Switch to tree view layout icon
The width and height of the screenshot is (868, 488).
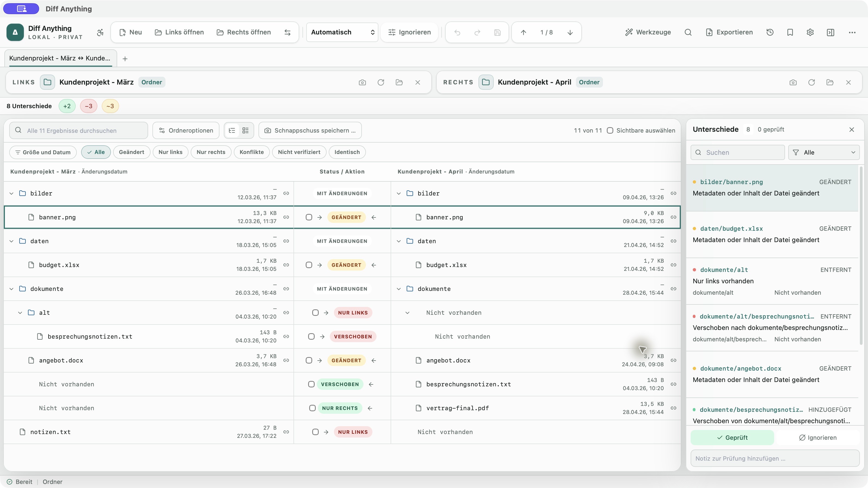point(232,130)
